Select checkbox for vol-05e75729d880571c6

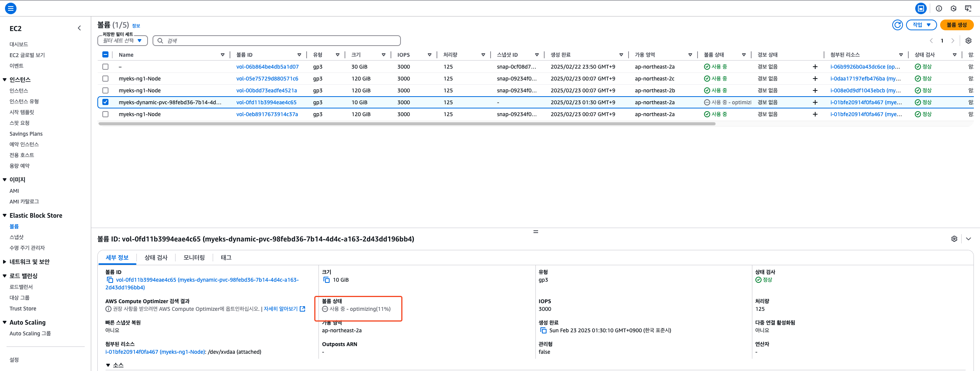pos(105,79)
